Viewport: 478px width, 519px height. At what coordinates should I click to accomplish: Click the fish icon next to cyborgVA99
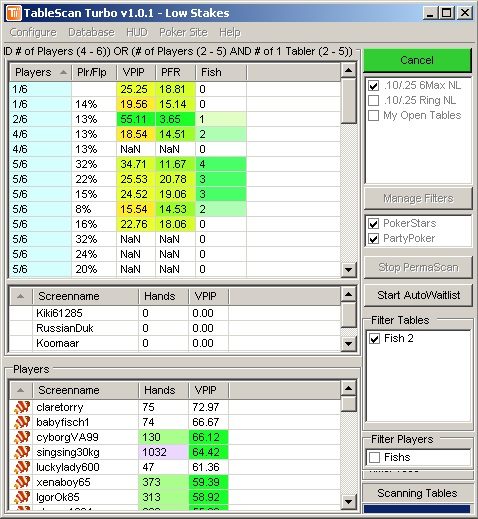coord(22,437)
